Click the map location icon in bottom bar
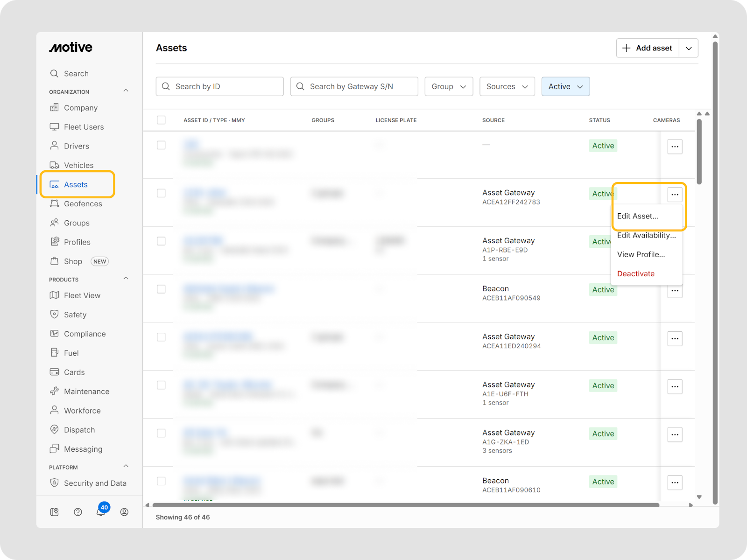The image size is (747, 560). pos(55,512)
